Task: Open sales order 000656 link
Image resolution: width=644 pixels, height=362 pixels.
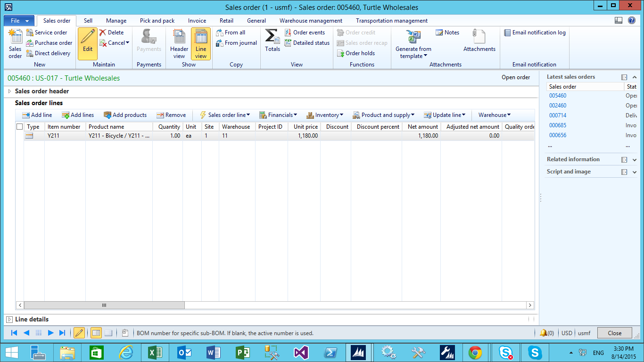Action: [558, 135]
